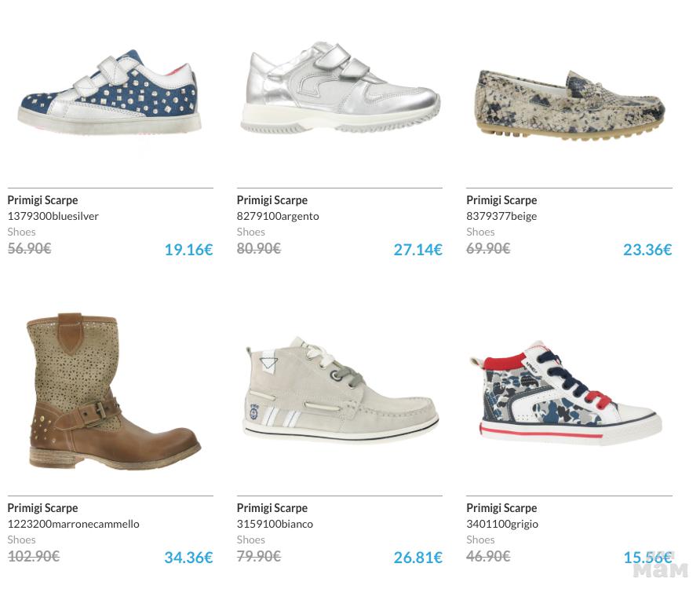
Task: Select the 23.36€ price label
Action: pyautogui.click(x=647, y=250)
